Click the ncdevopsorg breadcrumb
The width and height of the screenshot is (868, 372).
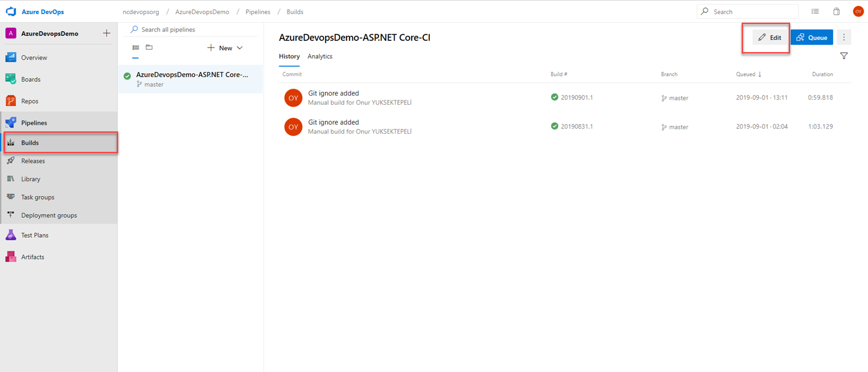point(141,11)
